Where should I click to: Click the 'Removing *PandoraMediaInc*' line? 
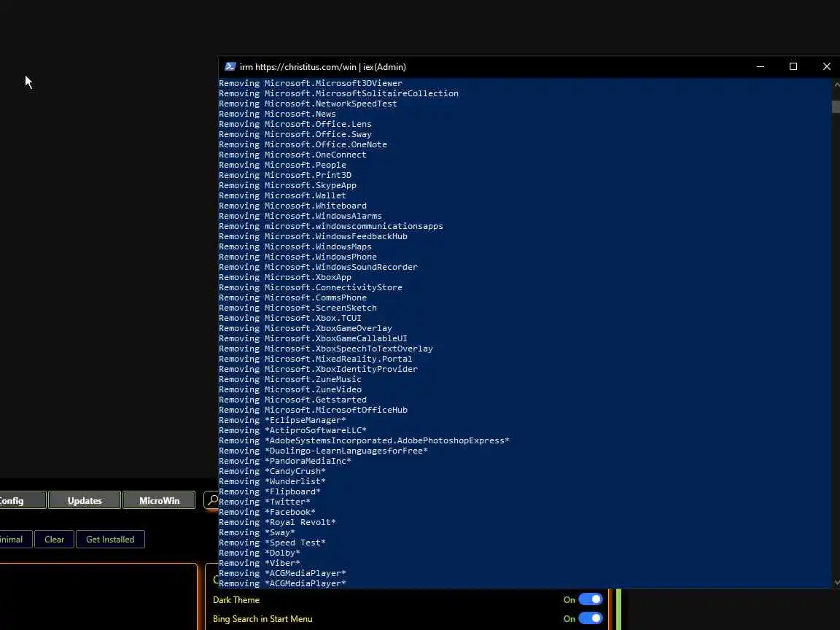[285, 461]
